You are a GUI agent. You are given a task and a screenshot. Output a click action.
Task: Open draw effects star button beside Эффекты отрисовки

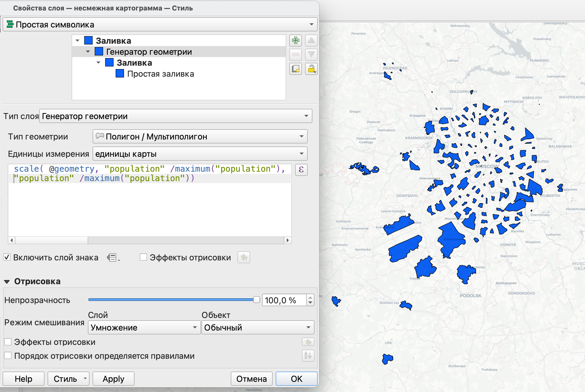pyautogui.click(x=244, y=257)
